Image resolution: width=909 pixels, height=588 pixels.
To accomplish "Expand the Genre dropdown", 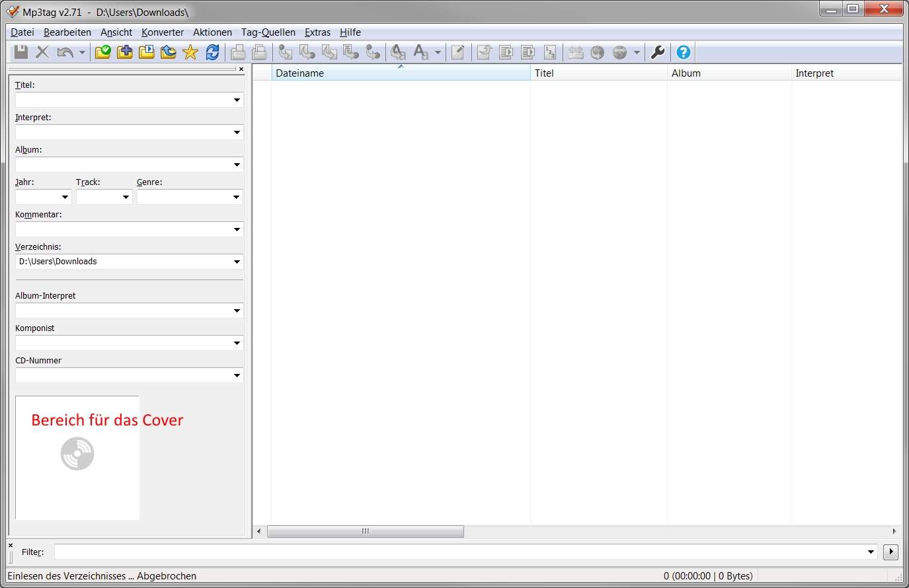I will pyautogui.click(x=236, y=197).
